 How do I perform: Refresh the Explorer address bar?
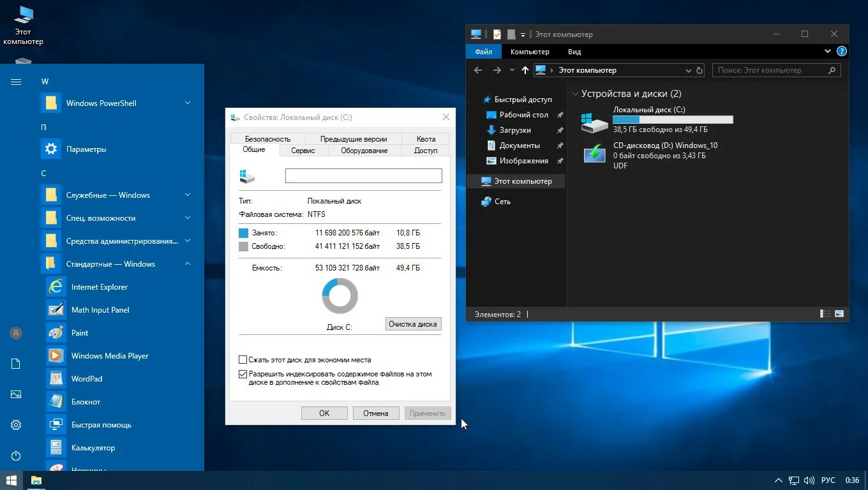pyautogui.click(x=700, y=70)
